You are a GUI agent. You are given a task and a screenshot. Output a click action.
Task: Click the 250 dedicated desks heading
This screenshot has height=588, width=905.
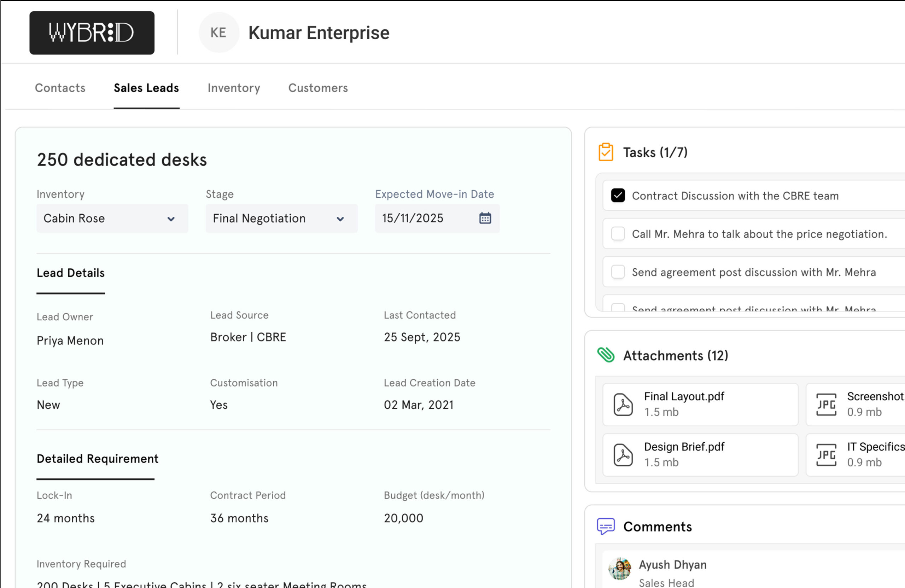tap(122, 159)
